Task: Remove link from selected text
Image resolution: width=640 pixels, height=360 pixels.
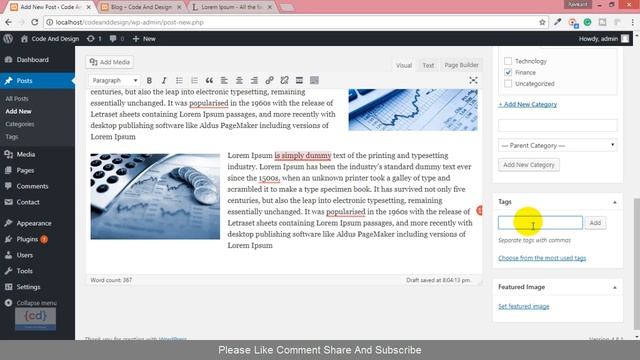Action: 284,80
